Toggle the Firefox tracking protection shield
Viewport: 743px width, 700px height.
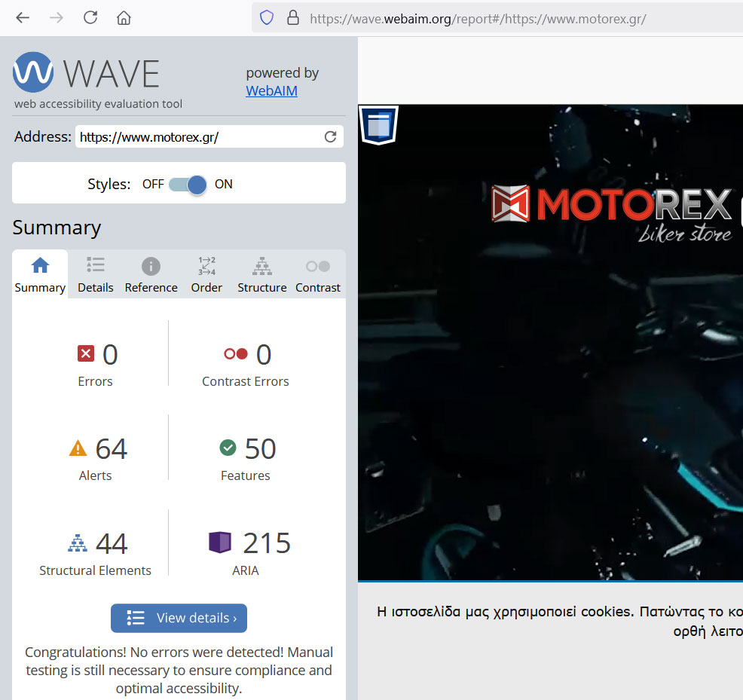266,17
